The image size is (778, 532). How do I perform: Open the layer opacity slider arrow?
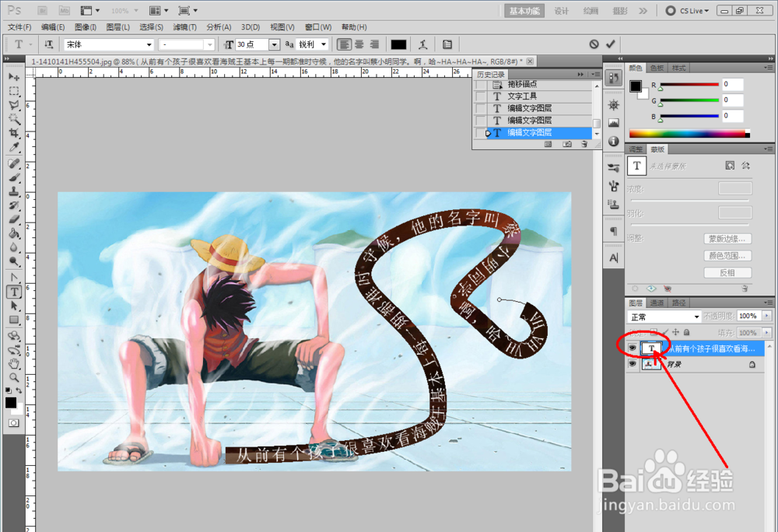tap(767, 316)
